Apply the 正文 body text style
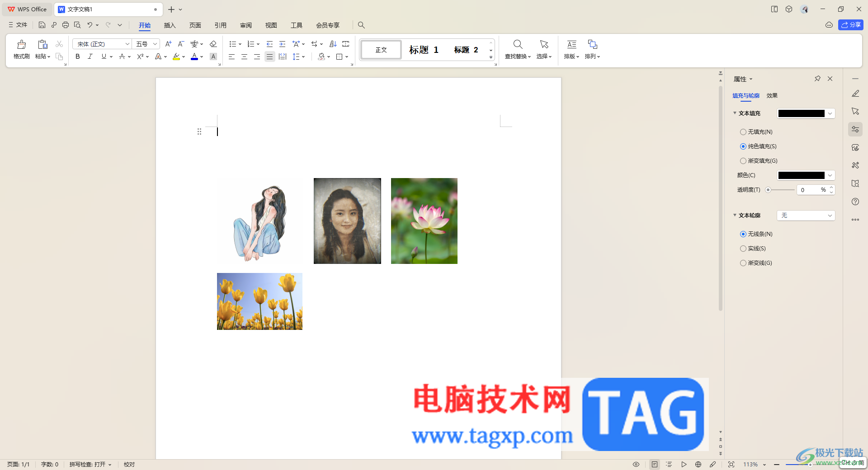This screenshot has height=470, width=868. point(381,50)
